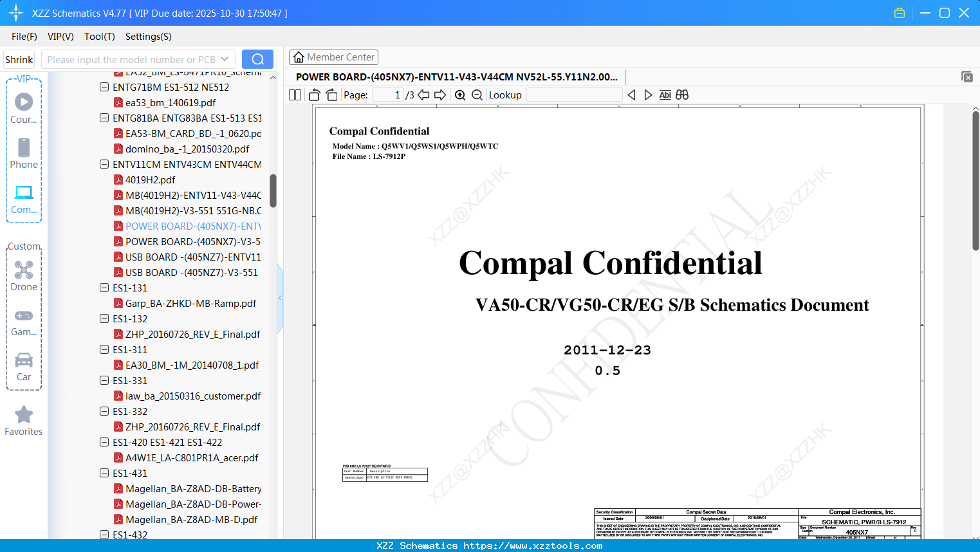Select the Drone sidebar category
The image size is (980, 552).
(x=24, y=276)
